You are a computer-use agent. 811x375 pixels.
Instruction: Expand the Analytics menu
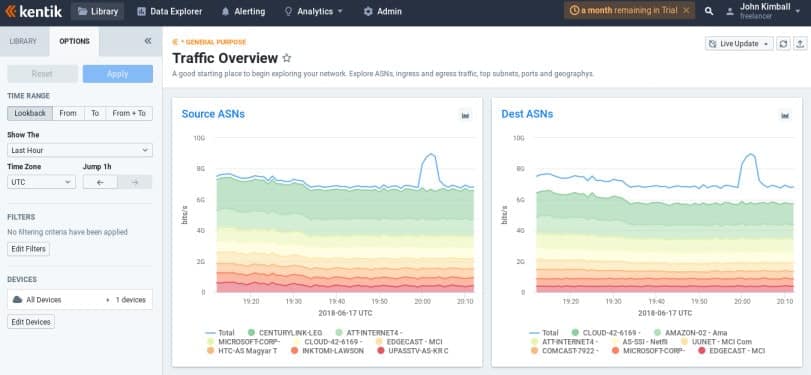pos(313,11)
